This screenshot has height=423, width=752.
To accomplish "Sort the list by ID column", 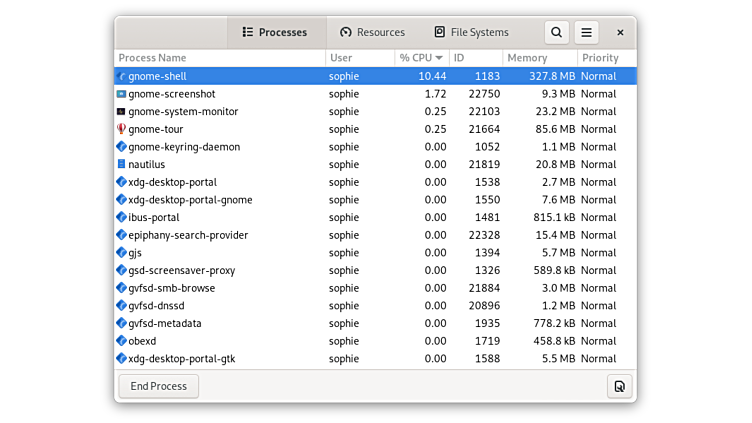I will click(x=474, y=58).
